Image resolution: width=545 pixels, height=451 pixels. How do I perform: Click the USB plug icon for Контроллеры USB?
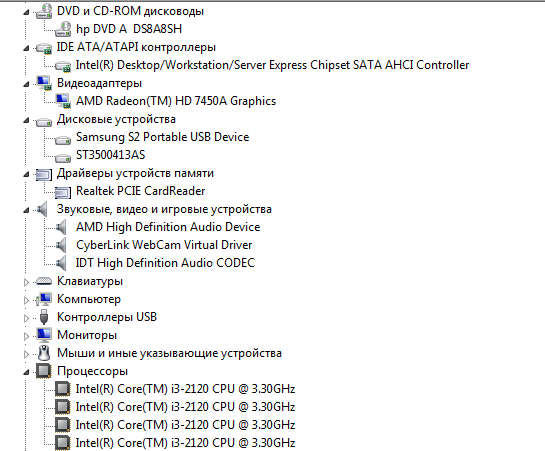[x=44, y=317]
